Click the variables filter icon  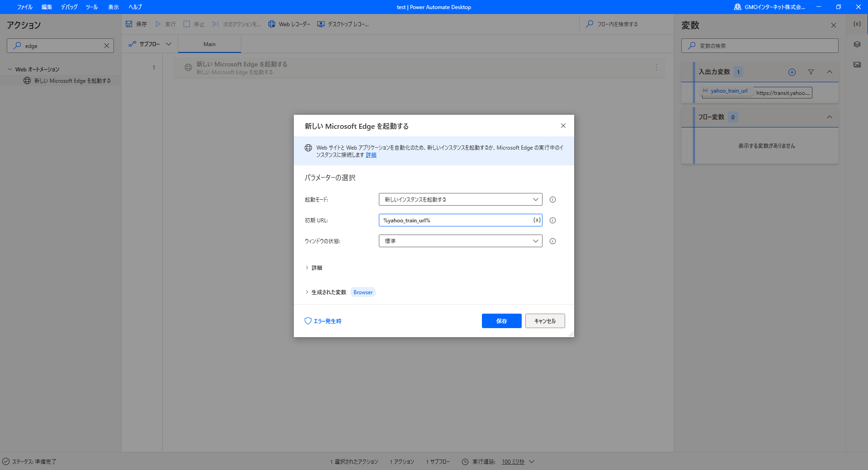click(x=811, y=72)
